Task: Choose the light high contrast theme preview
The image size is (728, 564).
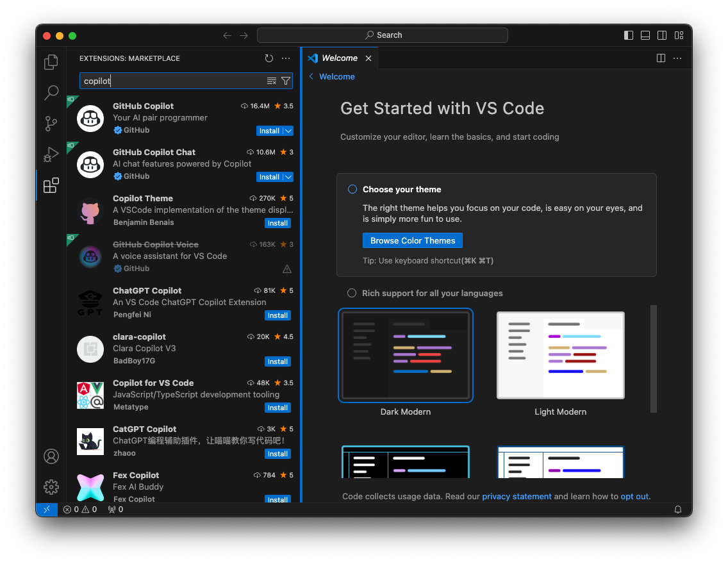Action: 560,462
